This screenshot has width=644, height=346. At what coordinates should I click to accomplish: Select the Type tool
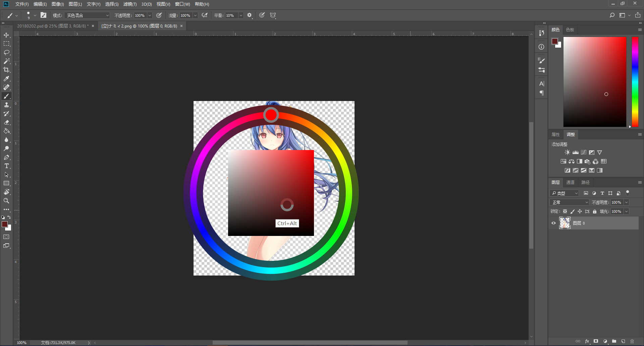pyautogui.click(x=6, y=166)
